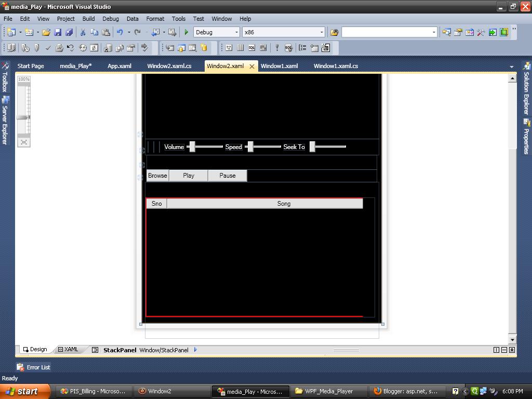Select StackPanel in the document outline breadcrumb
The image size is (532, 399).
(119, 350)
